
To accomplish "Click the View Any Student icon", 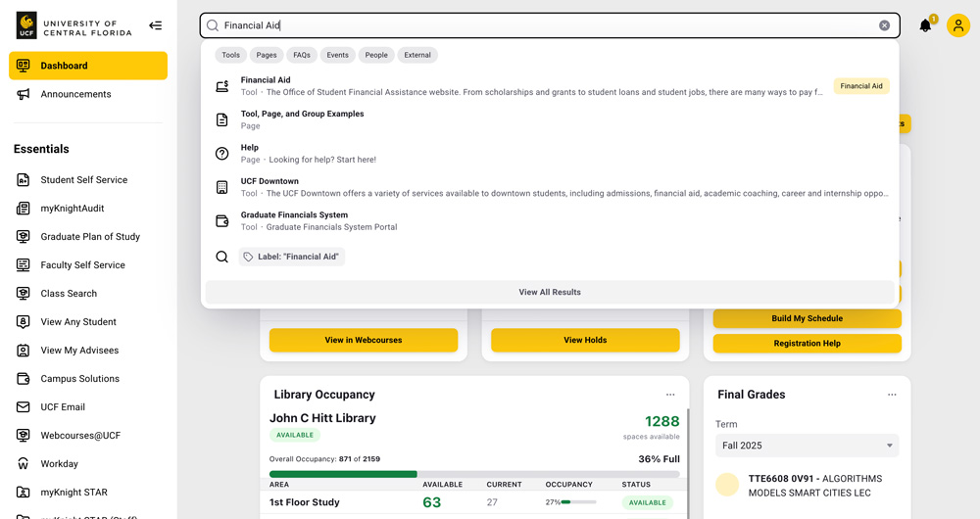I will [x=24, y=321].
